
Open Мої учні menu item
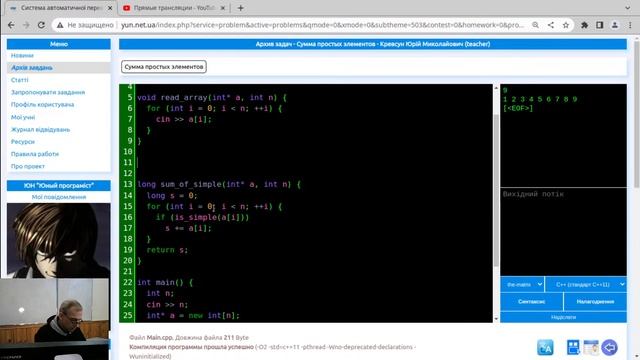tap(23, 117)
